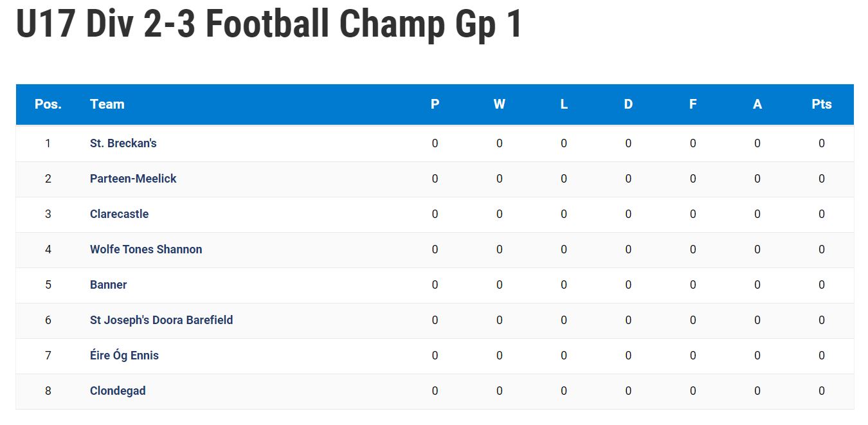Click the A column header

coord(757,104)
